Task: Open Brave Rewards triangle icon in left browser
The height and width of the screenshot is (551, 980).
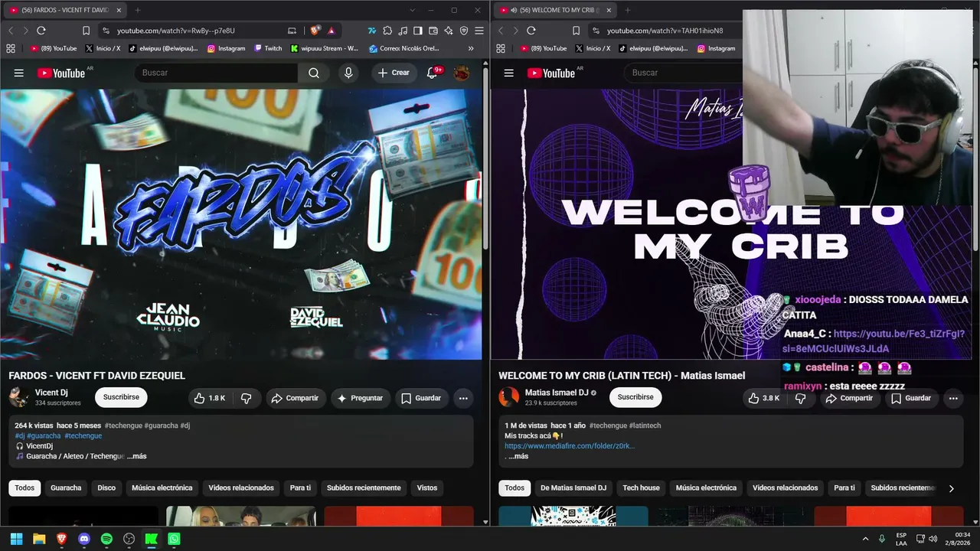Action: tap(331, 31)
